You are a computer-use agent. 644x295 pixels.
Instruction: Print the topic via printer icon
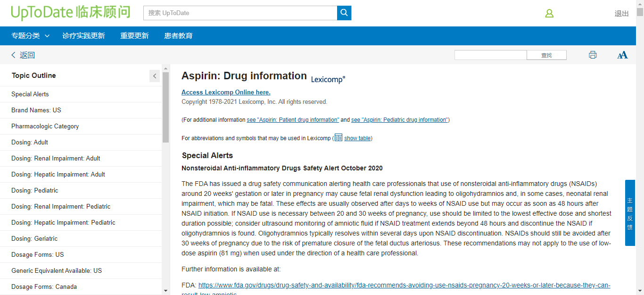[x=593, y=55]
